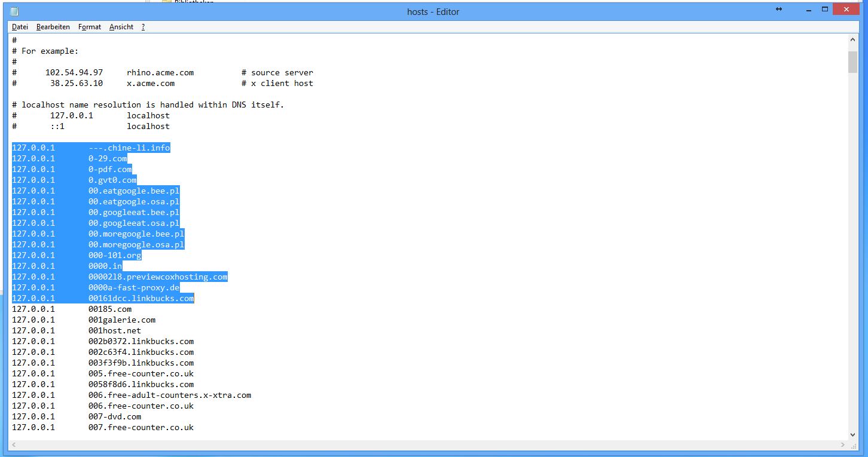Screen dimensions: 868x457
Task: Click on 'x.acme.com' example host
Action: tap(151, 83)
